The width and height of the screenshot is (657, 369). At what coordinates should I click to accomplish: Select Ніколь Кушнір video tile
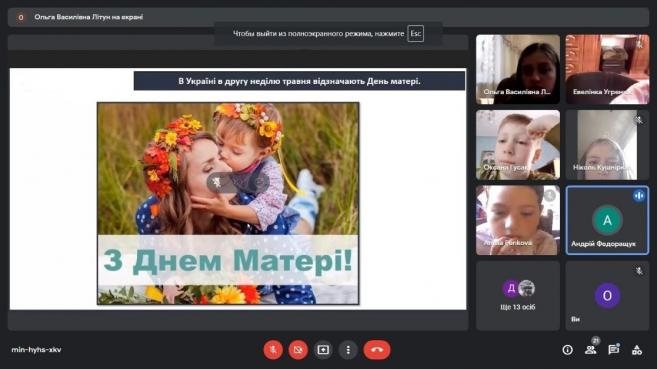607,145
